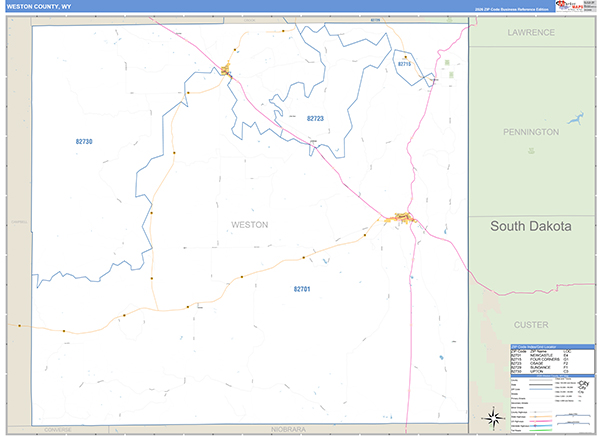Click the green toll roads line sample in the legend

(x=541, y=430)
